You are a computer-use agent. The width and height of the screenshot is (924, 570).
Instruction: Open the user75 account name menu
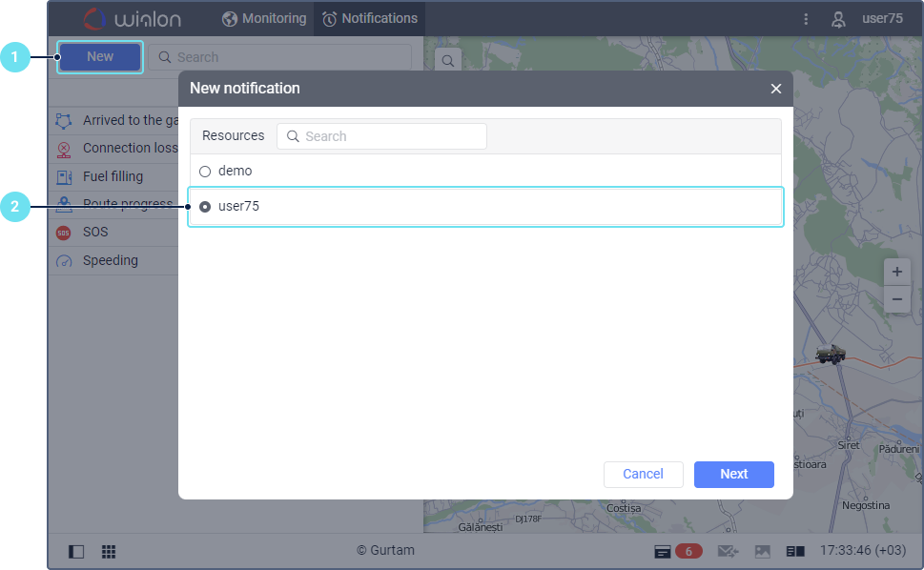coord(882,18)
